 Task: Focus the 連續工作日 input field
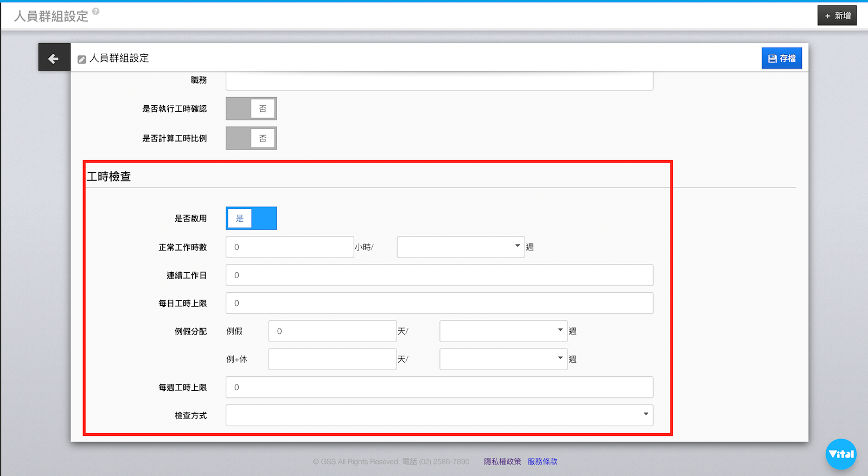click(439, 275)
